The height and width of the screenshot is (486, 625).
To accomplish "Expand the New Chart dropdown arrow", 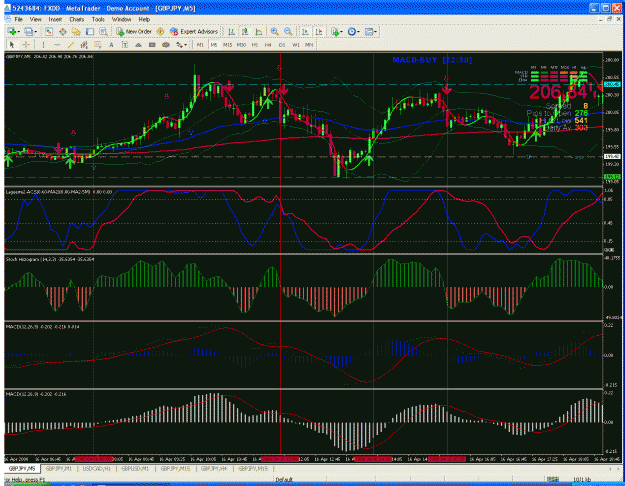I will click(18, 32).
